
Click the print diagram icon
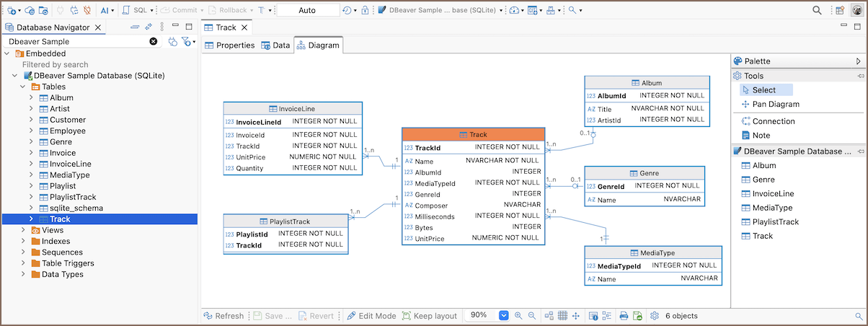coord(624,316)
